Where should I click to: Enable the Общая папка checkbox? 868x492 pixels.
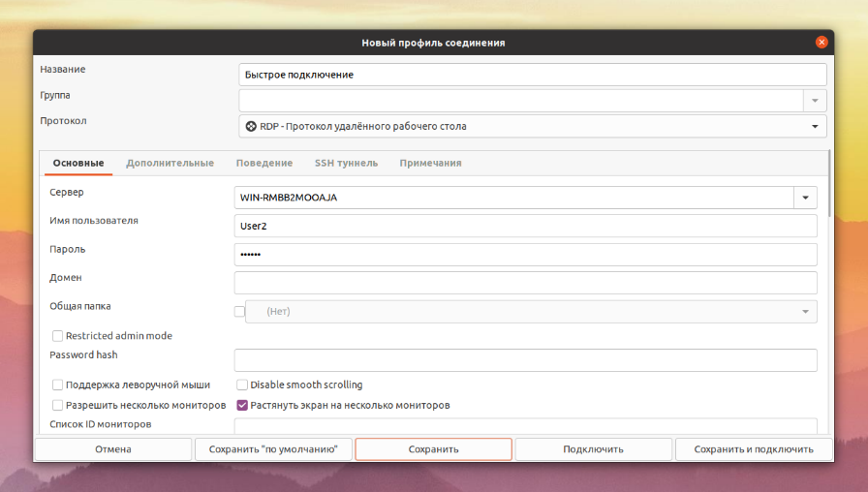click(239, 312)
